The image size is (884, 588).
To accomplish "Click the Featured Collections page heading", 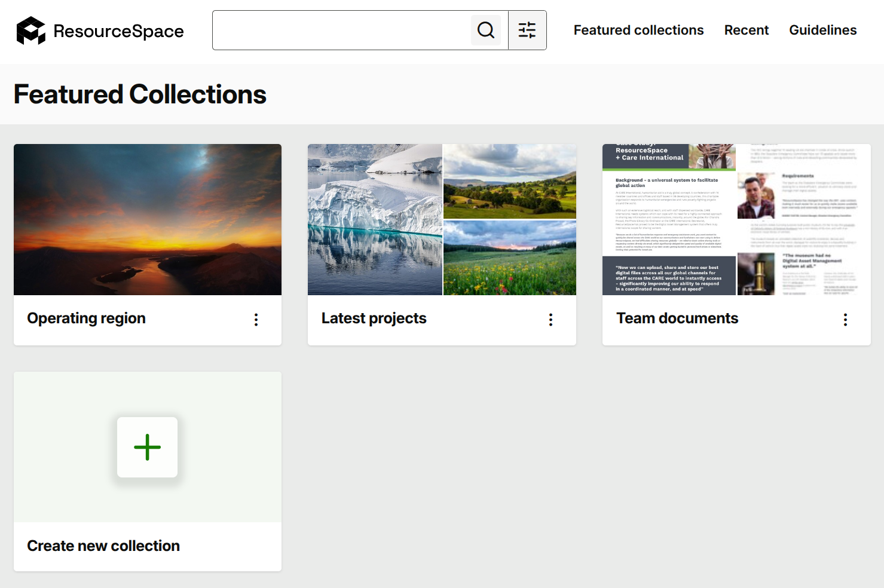I will [x=140, y=94].
